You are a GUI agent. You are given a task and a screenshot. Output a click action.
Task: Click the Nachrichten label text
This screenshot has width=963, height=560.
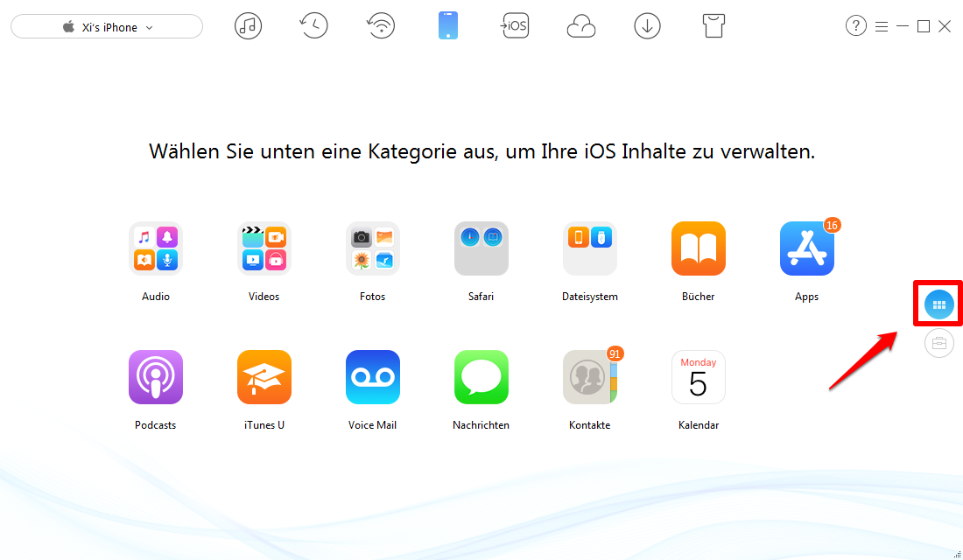481,425
